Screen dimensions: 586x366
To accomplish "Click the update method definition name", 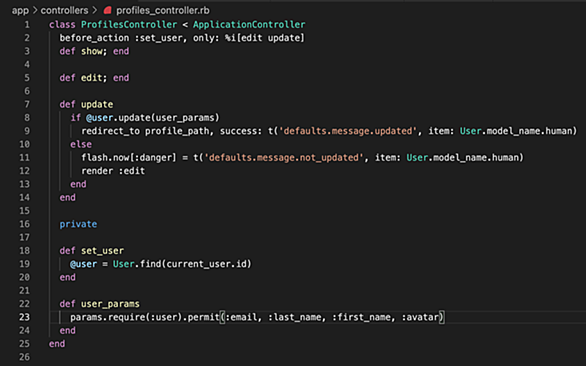I will point(97,104).
